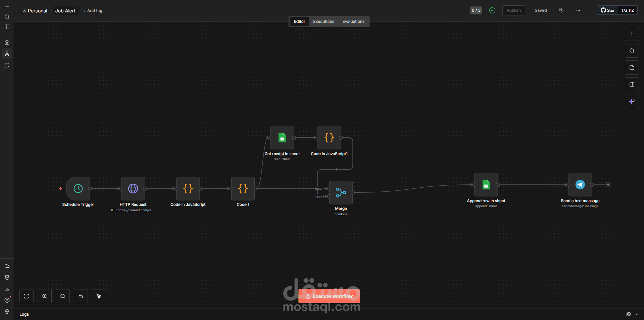This screenshot has height=320, width=644.
Task: Open the HTTP Request node
Action: [133, 189]
